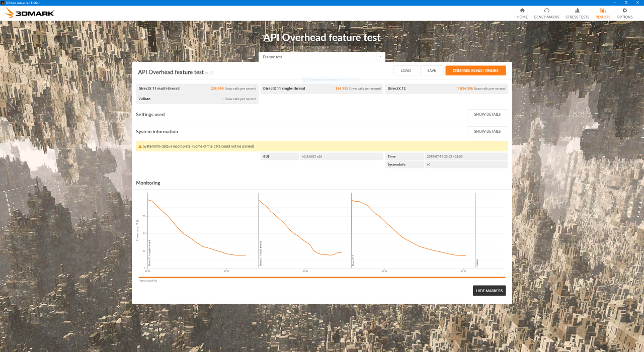This screenshot has height=352, width=644.
Task: Click the Feature test label box
Action: pyautogui.click(x=322, y=57)
